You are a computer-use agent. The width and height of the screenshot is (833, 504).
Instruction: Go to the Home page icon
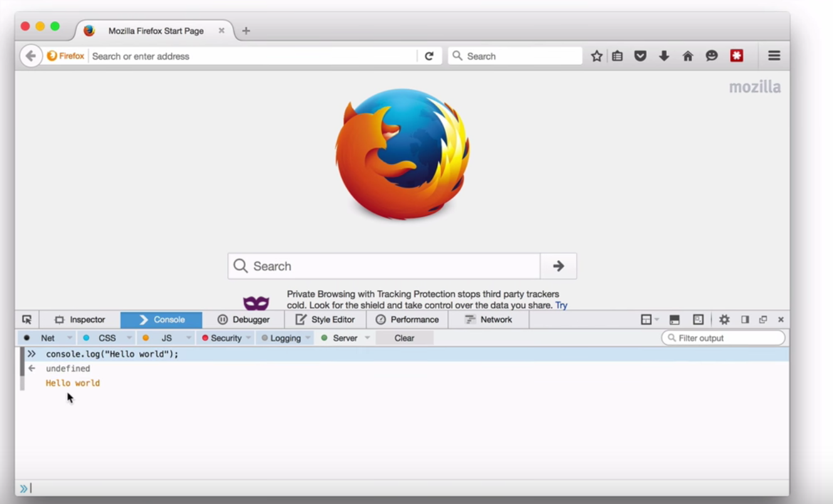(x=688, y=56)
